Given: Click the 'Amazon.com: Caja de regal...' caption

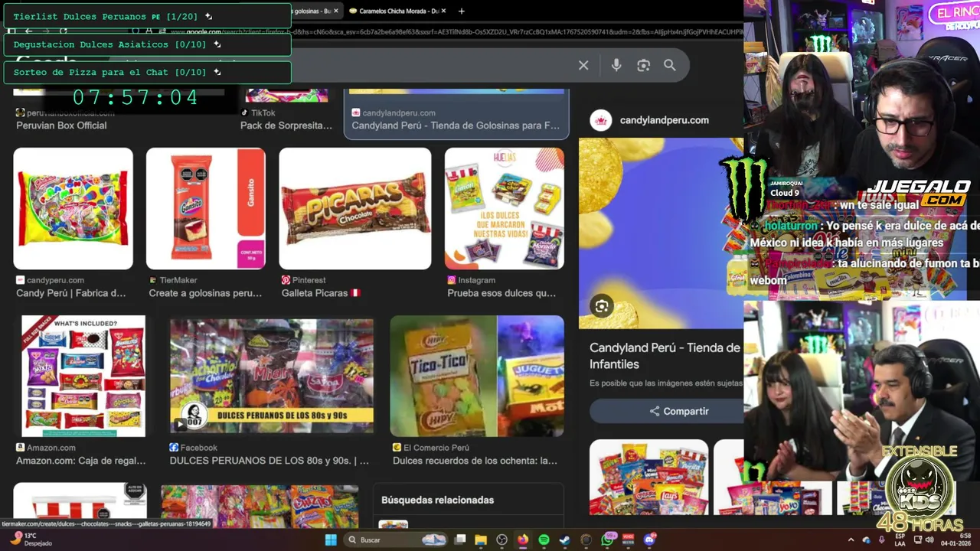Looking at the screenshot, I should [80, 461].
